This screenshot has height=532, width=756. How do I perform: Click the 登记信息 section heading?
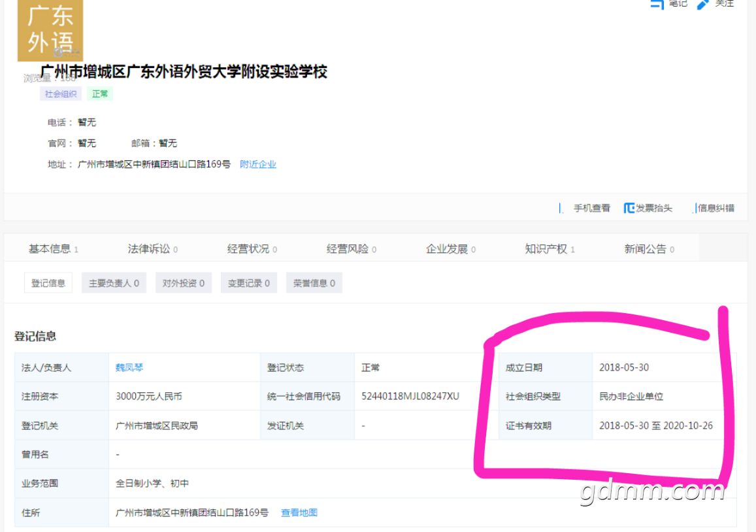pyautogui.click(x=35, y=336)
